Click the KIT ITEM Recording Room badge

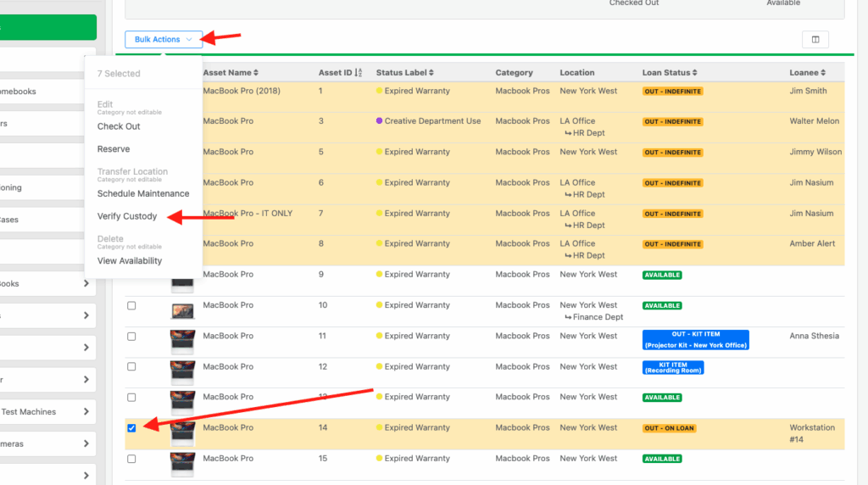(672, 368)
